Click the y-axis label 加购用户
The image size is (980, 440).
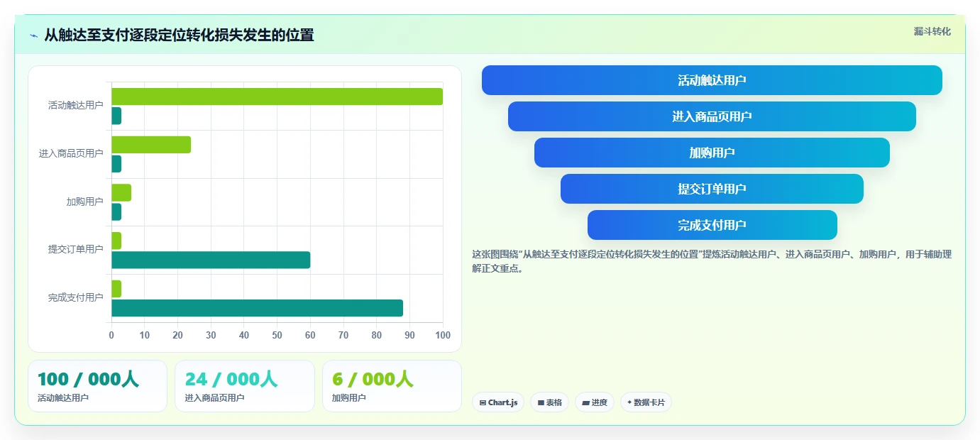85,202
